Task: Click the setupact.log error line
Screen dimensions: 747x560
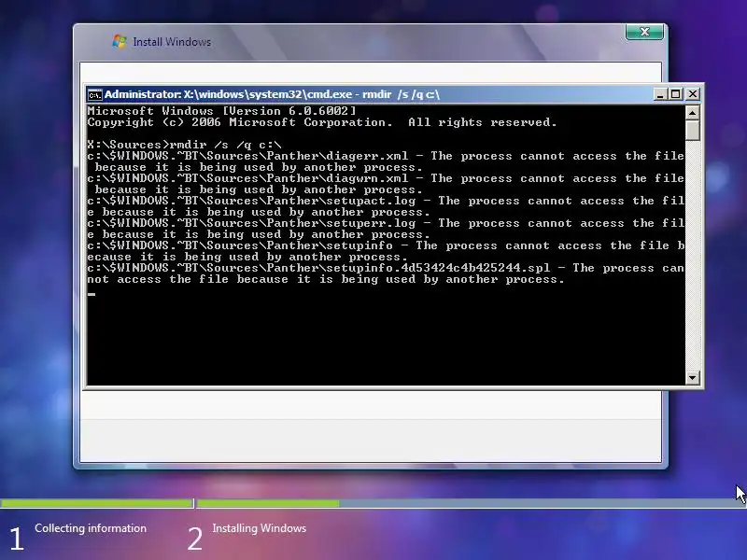Action: (x=386, y=206)
